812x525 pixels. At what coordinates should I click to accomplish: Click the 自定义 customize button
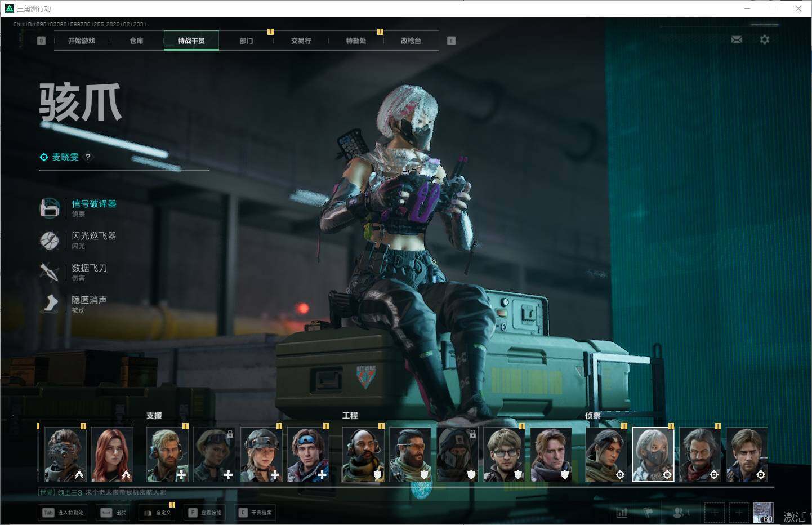[158, 513]
